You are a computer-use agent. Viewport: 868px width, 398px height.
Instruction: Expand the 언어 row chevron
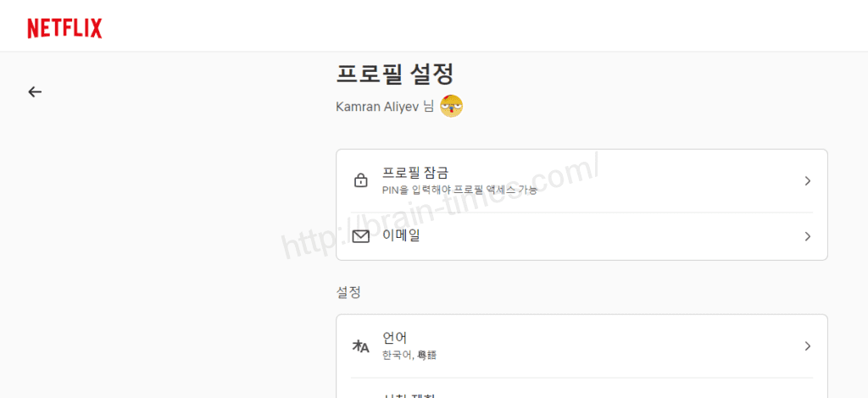tap(808, 346)
